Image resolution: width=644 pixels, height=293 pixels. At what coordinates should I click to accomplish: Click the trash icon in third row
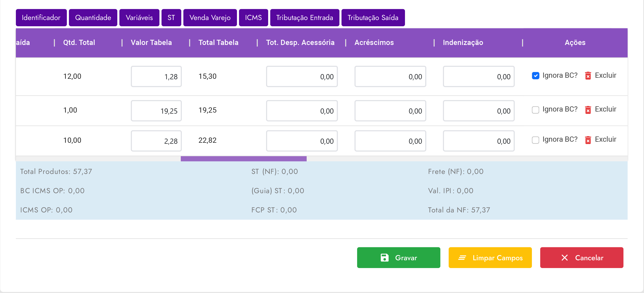pos(588,140)
